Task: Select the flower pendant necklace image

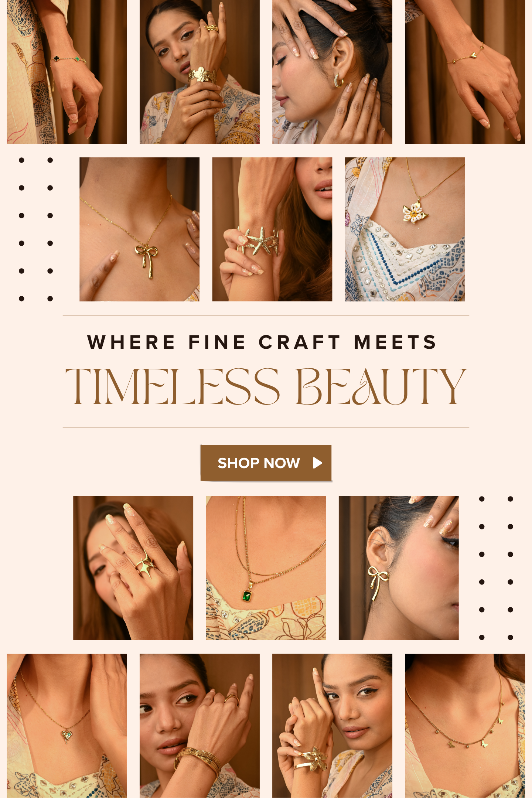Action: pyautogui.click(x=405, y=229)
